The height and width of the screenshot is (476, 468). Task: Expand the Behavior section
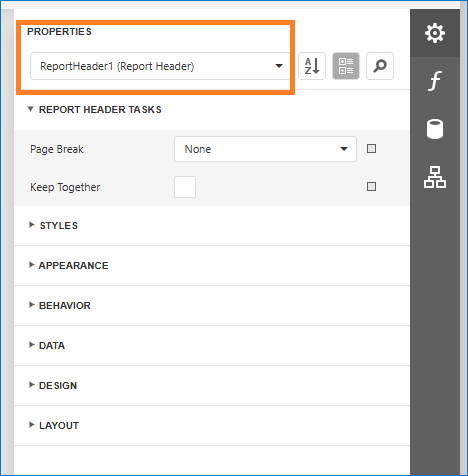60,305
